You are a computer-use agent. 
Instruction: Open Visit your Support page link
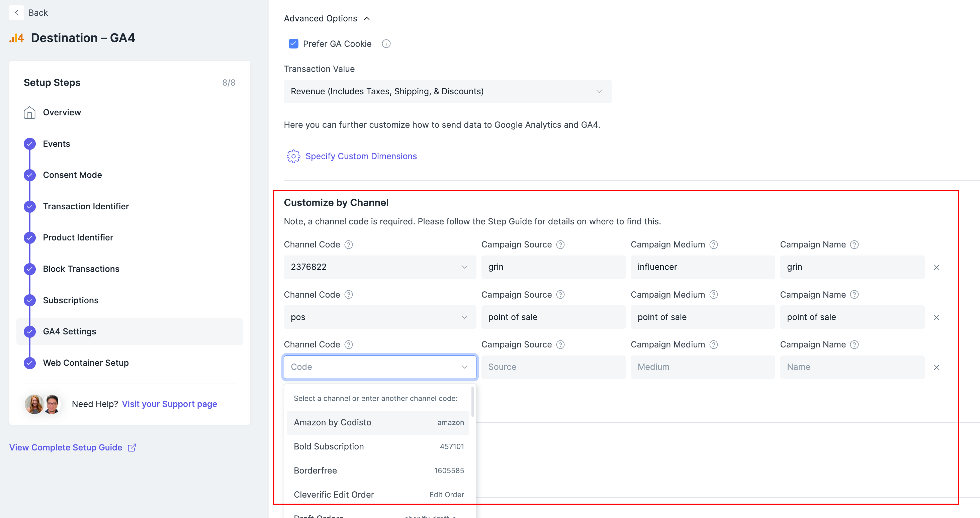tap(169, 404)
